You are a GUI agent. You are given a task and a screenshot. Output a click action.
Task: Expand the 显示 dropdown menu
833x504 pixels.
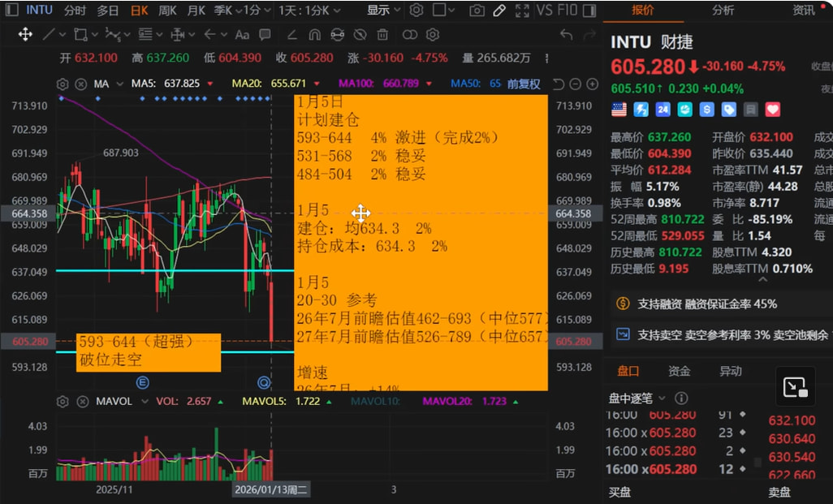point(383,11)
